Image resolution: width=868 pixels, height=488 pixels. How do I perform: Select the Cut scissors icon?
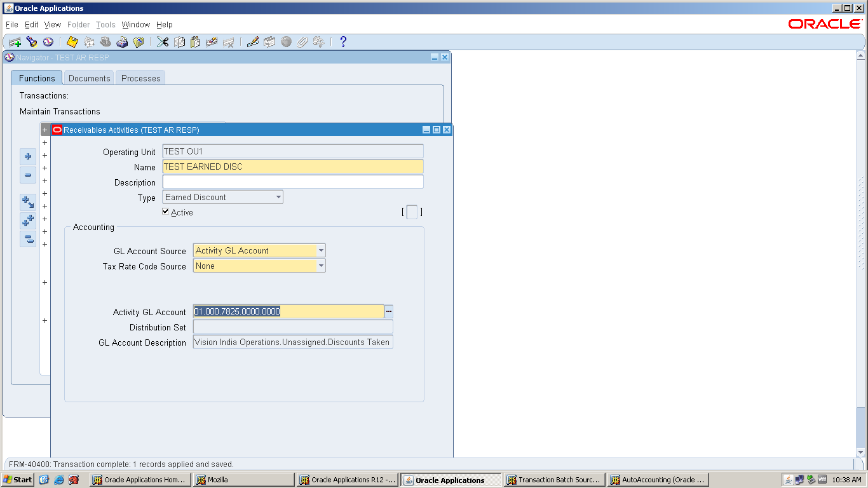point(162,41)
